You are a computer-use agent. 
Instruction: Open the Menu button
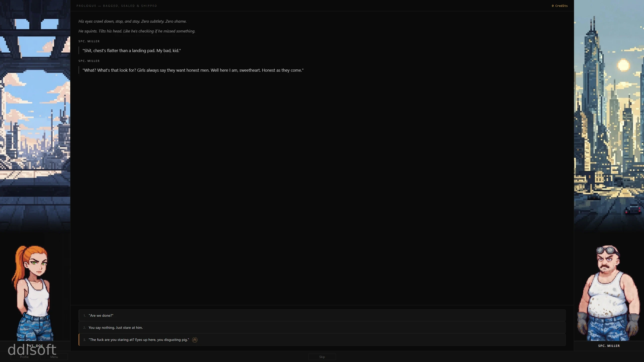54,357
